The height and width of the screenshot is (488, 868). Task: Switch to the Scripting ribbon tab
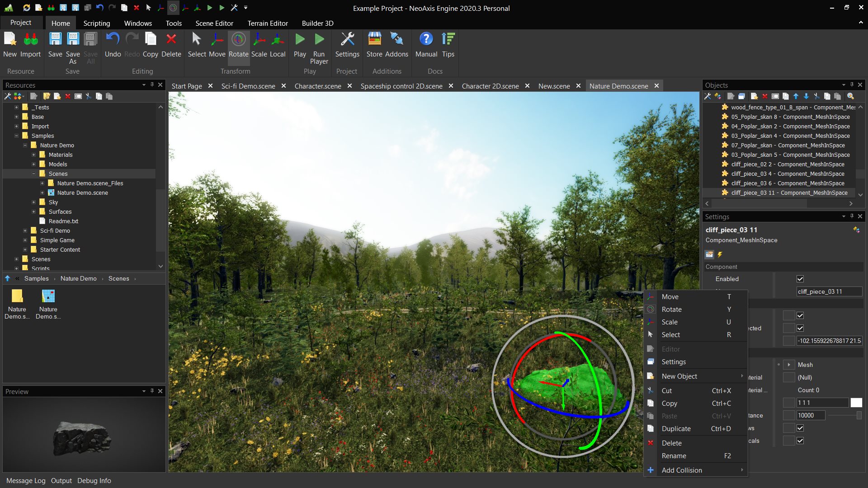pyautogui.click(x=95, y=23)
